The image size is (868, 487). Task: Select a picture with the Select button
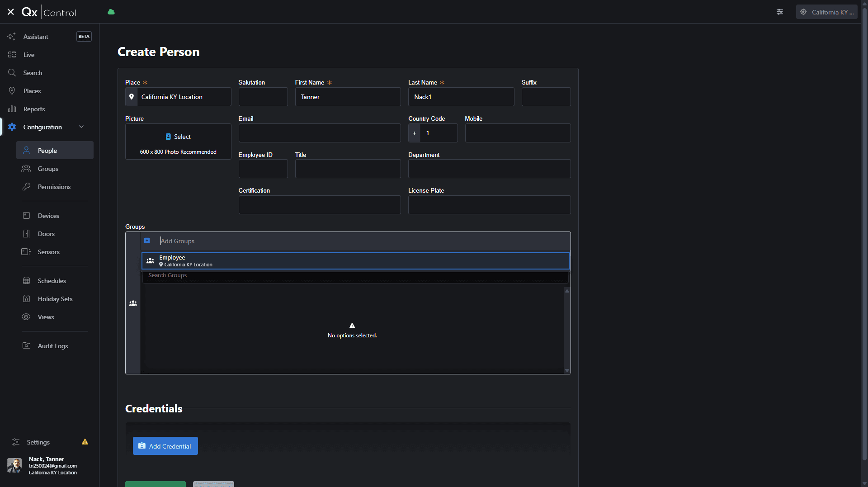(x=178, y=137)
